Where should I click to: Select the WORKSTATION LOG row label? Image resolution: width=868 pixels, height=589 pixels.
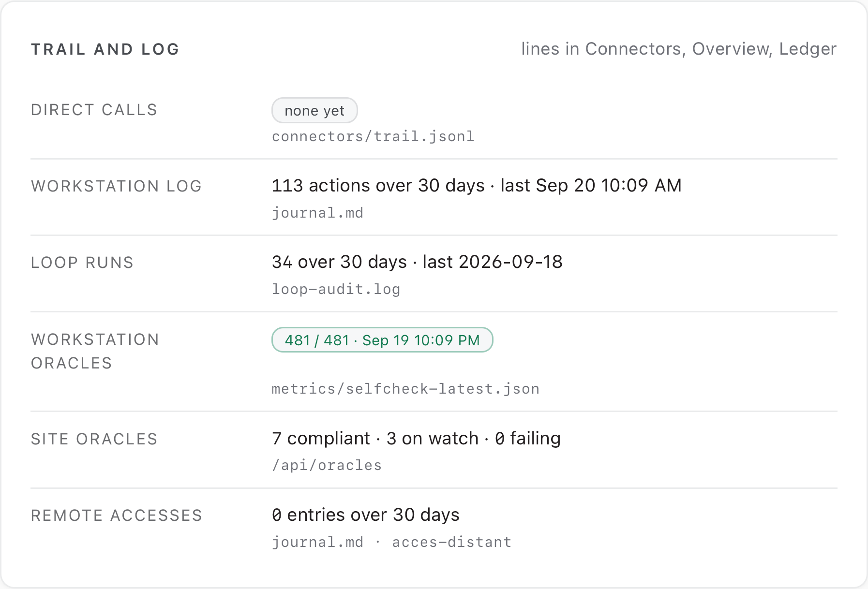pyautogui.click(x=117, y=186)
